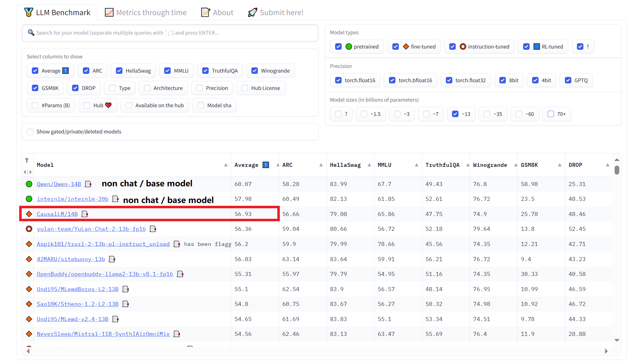Open the Sao10K/Stheno-1.2-L2-13B model link
Viewport: 644px width, 364px height.
78,304
